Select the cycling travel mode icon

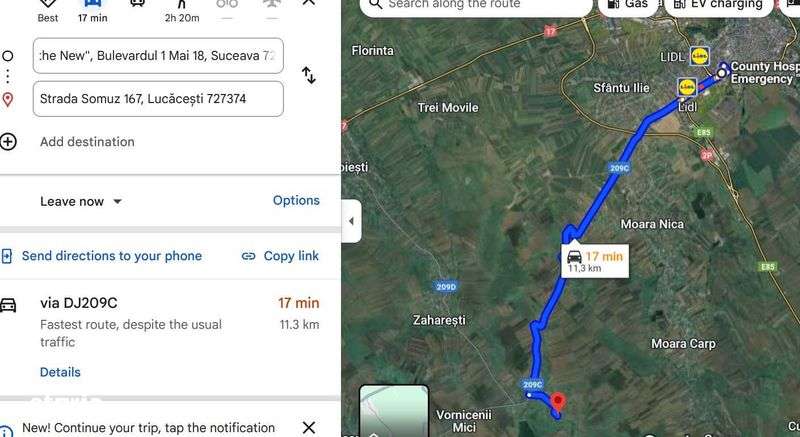(227, 5)
